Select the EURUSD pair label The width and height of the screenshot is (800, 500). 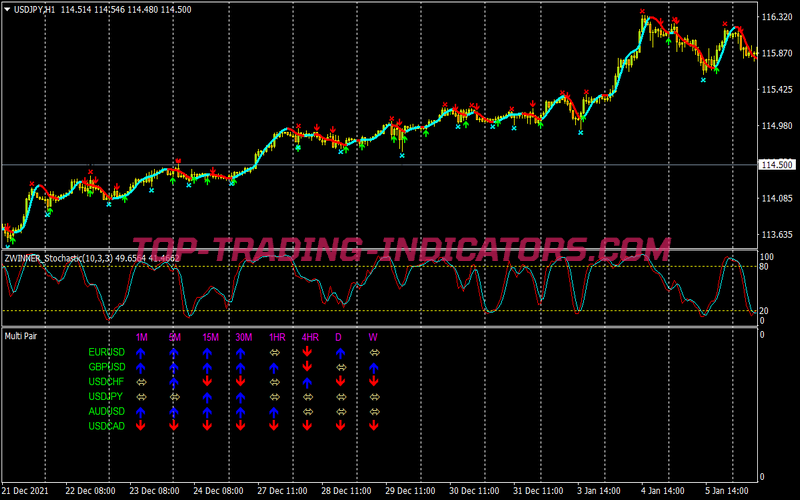(107, 352)
